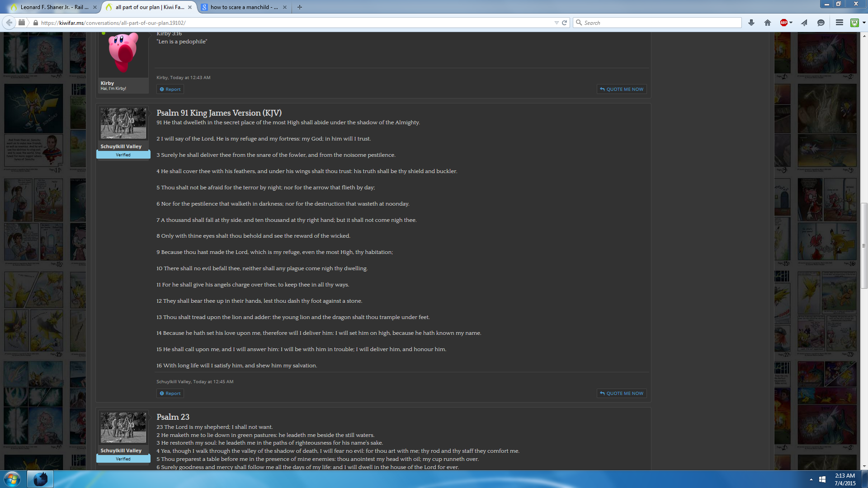
Task: Click Schuylkill Valley's avatar on Psalm 23 post
Action: click(123, 427)
